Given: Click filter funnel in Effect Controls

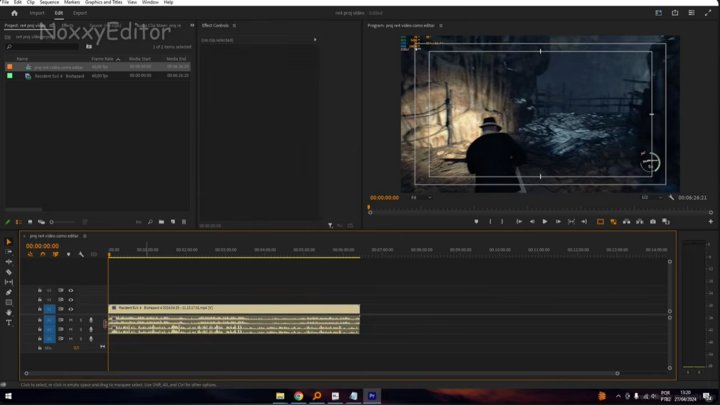Looking at the screenshot, I should click(x=330, y=225).
